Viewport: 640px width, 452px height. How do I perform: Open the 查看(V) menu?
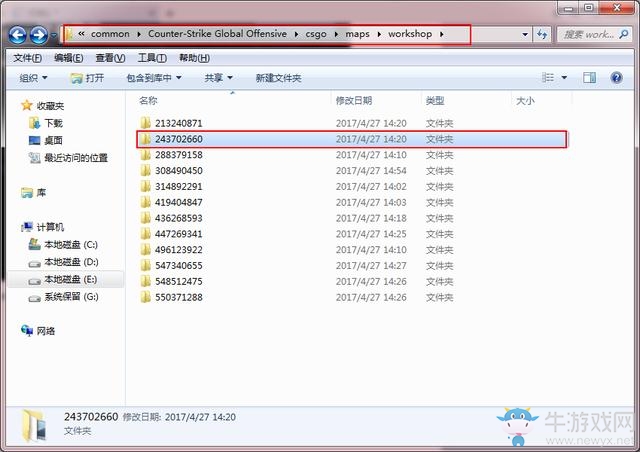point(110,58)
